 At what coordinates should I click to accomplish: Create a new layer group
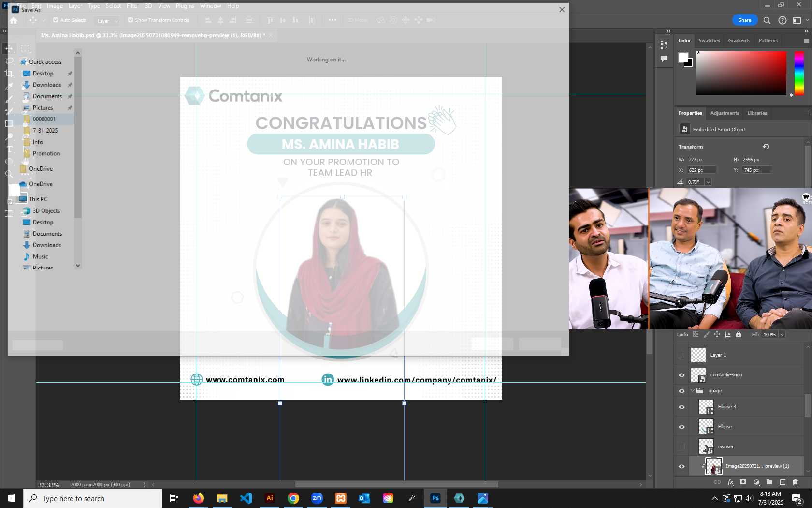[x=769, y=482]
